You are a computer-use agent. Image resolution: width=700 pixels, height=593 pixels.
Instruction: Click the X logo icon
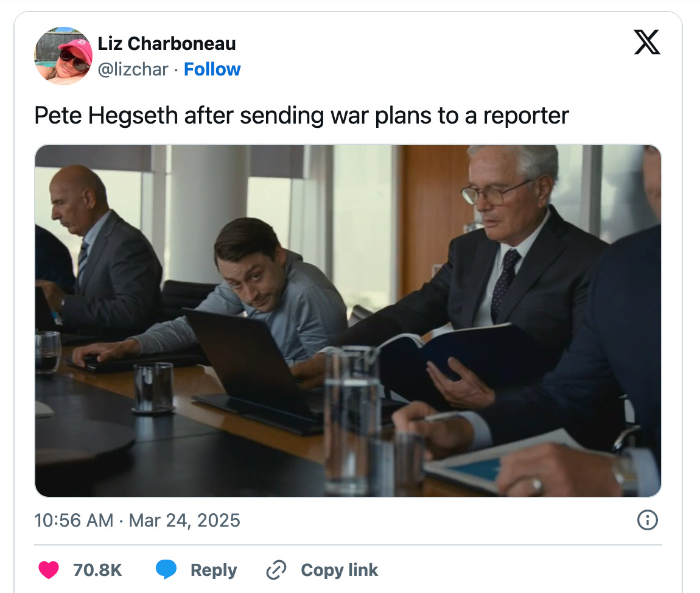click(x=647, y=43)
